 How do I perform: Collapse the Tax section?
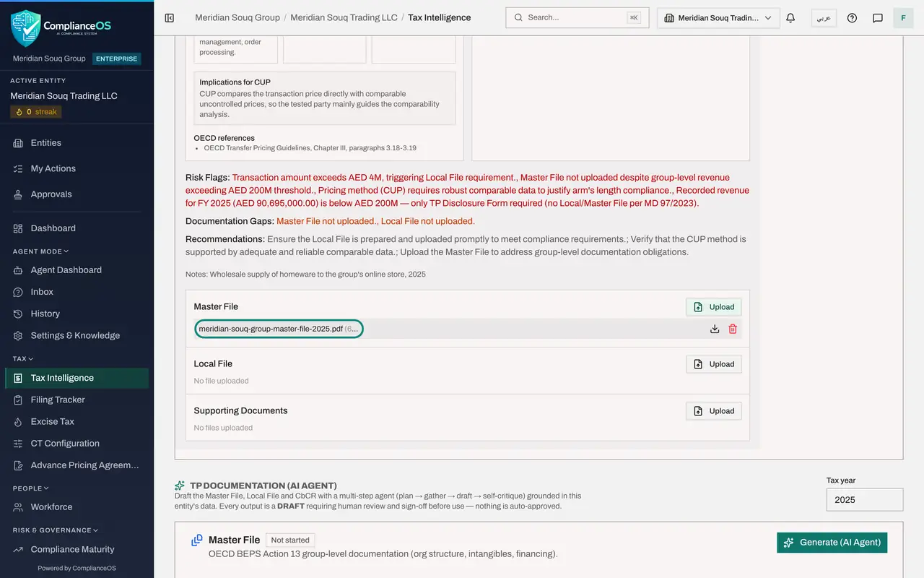[23, 358]
